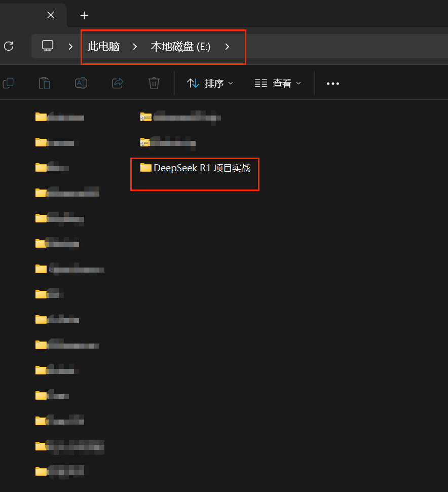
Task: Select the DeepSeek R1 项目实战 folder
Action: pyautogui.click(x=195, y=168)
